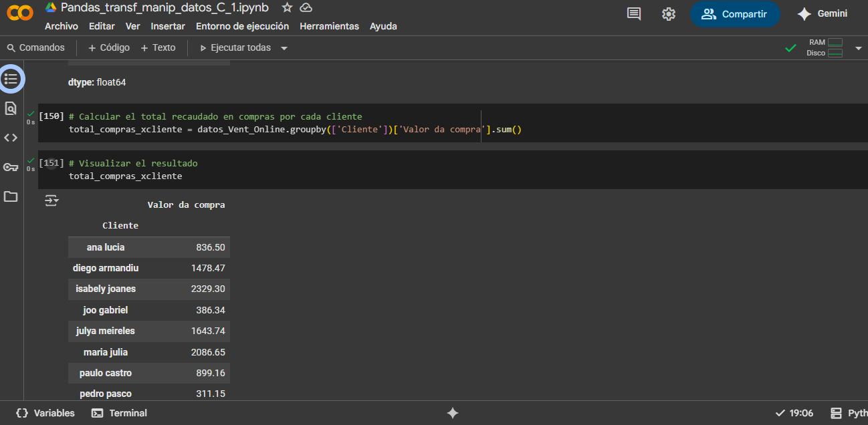The image size is (868, 425).
Task: Open the Entorno de ejecución menu
Action: click(x=242, y=26)
